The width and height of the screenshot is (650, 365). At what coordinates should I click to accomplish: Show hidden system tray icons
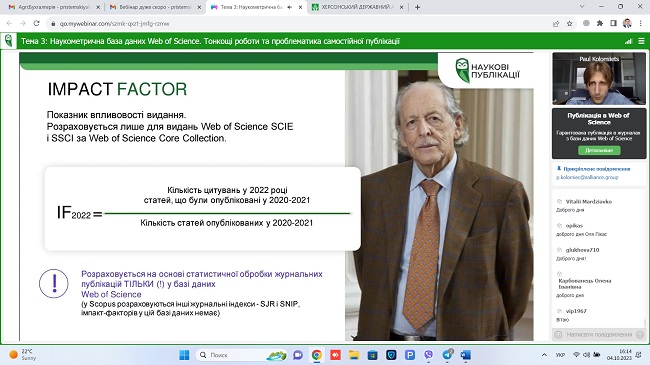pyautogui.click(x=544, y=355)
